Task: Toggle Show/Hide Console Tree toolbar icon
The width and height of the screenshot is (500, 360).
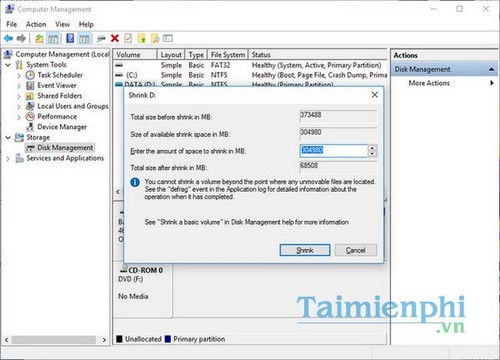Action: pyautogui.click(x=53, y=39)
